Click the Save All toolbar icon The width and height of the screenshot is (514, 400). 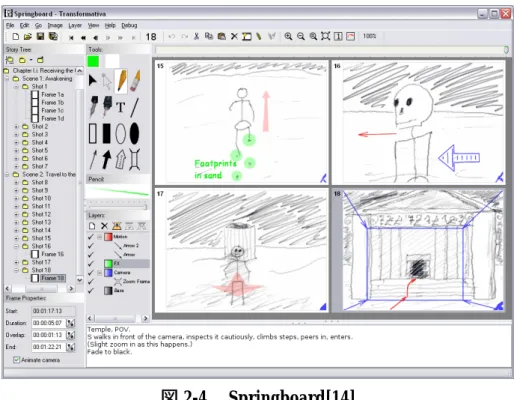point(53,36)
